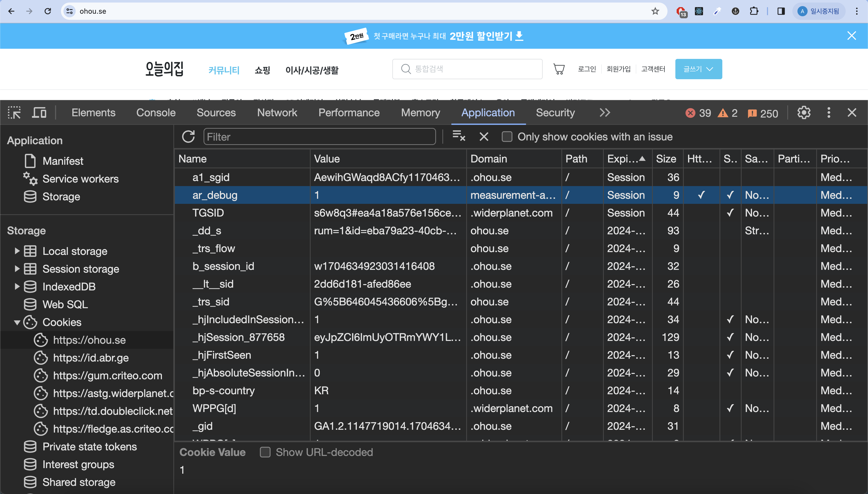
Task: Open DevTools settings gear
Action: tap(804, 113)
